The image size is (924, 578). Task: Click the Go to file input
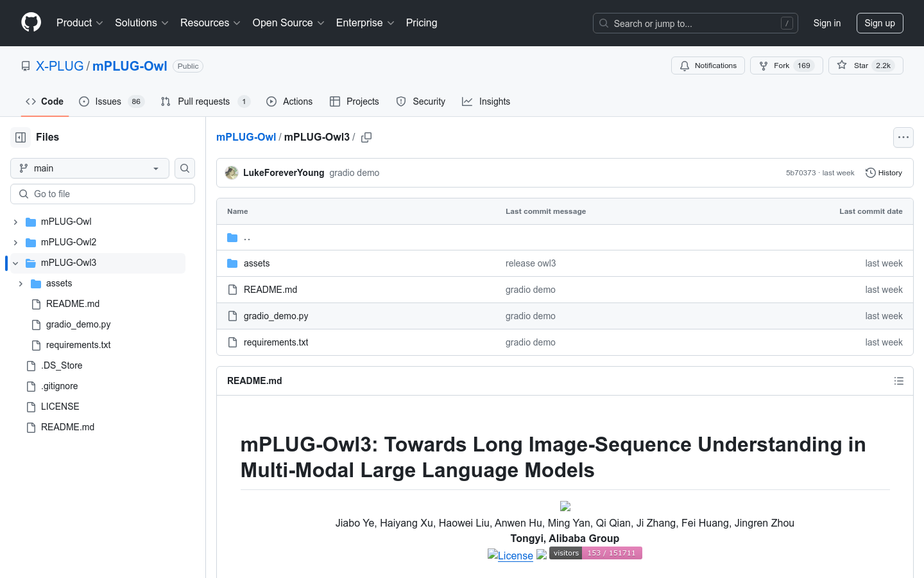point(103,194)
